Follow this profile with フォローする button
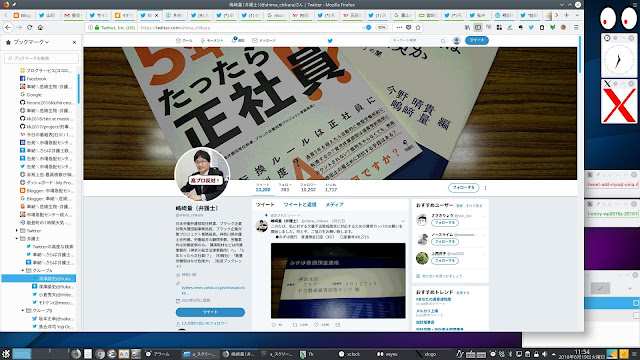Viewport: 640px width, 360px height. pos(463,188)
